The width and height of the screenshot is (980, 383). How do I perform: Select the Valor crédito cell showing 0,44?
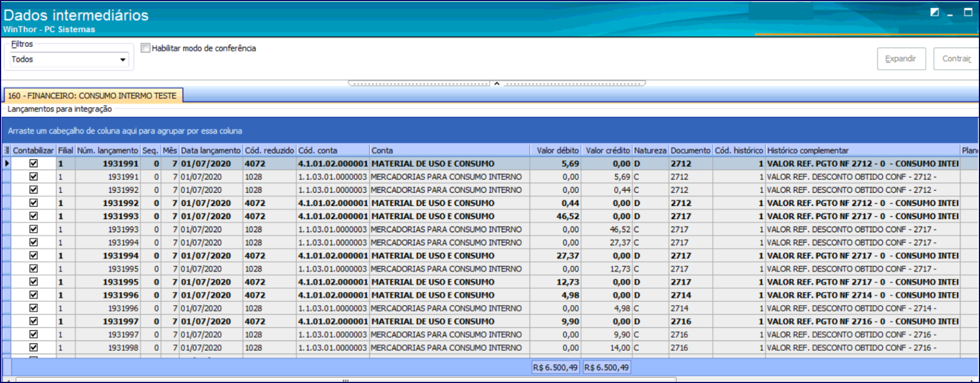[x=607, y=190]
